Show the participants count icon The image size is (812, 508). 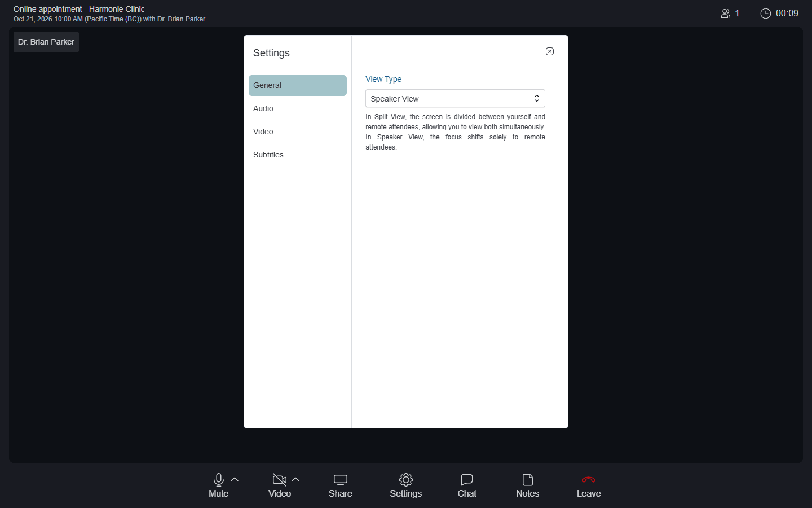pos(726,14)
